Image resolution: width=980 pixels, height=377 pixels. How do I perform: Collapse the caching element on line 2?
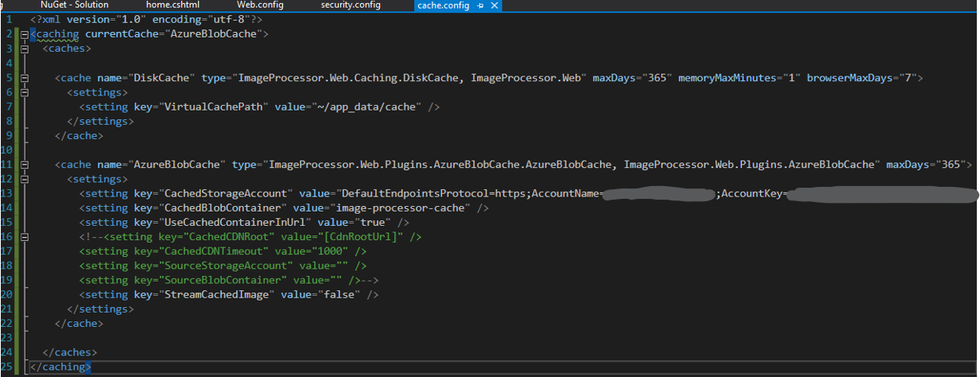tap(24, 34)
